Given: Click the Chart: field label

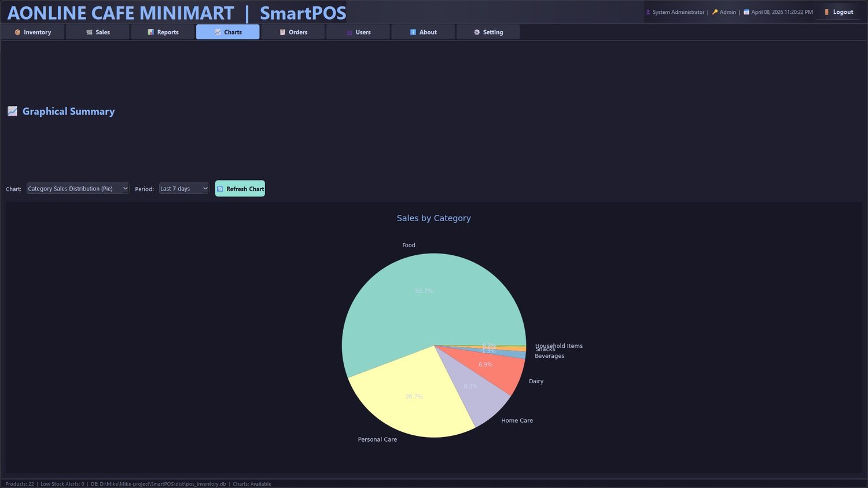Looking at the screenshot, I should pyautogui.click(x=14, y=189).
